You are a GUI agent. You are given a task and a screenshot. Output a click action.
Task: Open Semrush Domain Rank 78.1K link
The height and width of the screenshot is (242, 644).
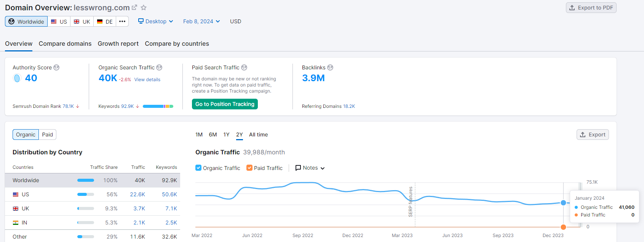(68, 106)
